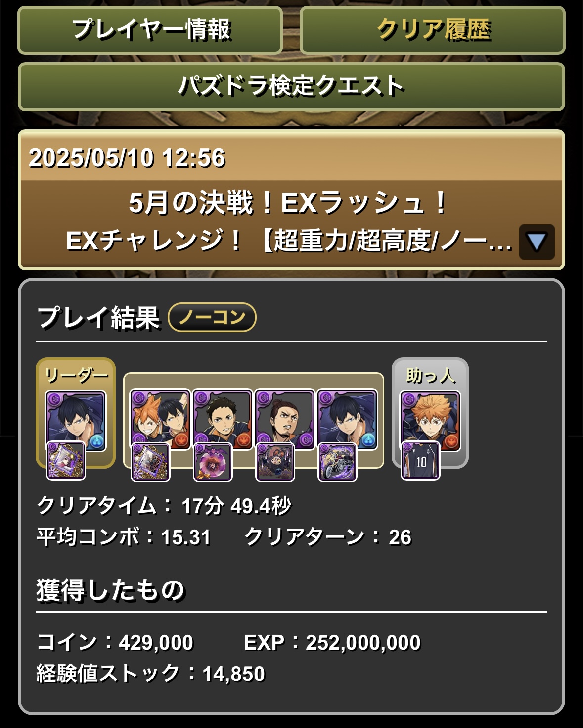Tap the ノーコン badge
Viewport: 583px width, 728px height.
212,317
